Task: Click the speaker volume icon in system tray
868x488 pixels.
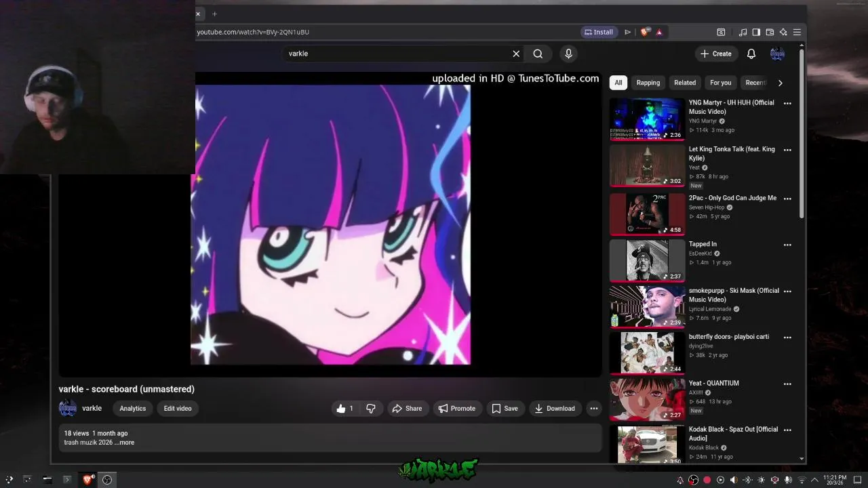Action: (x=734, y=480)
